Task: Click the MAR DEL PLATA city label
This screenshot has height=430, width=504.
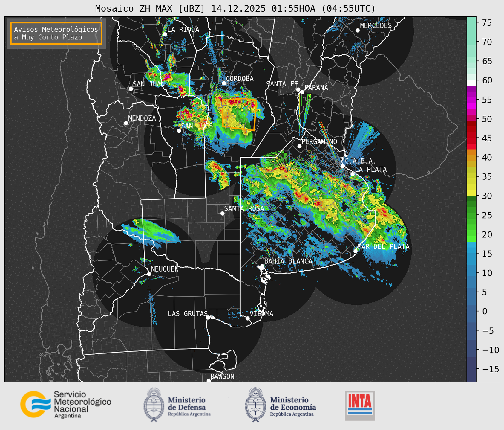Action: pyautogui.click(x=383, y=246)
